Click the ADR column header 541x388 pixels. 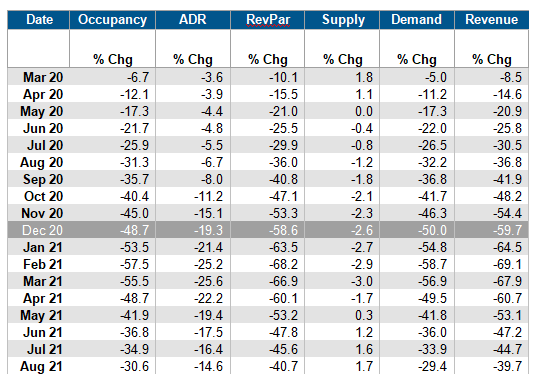pos(193,20)
